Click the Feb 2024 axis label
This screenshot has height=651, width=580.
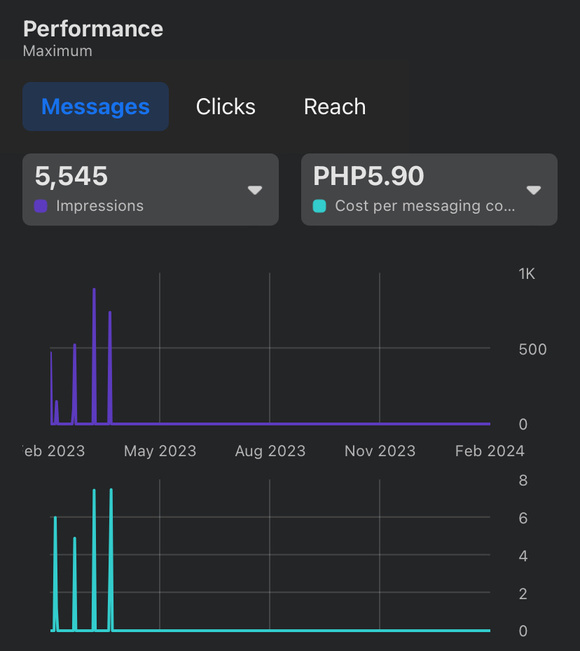490,451
